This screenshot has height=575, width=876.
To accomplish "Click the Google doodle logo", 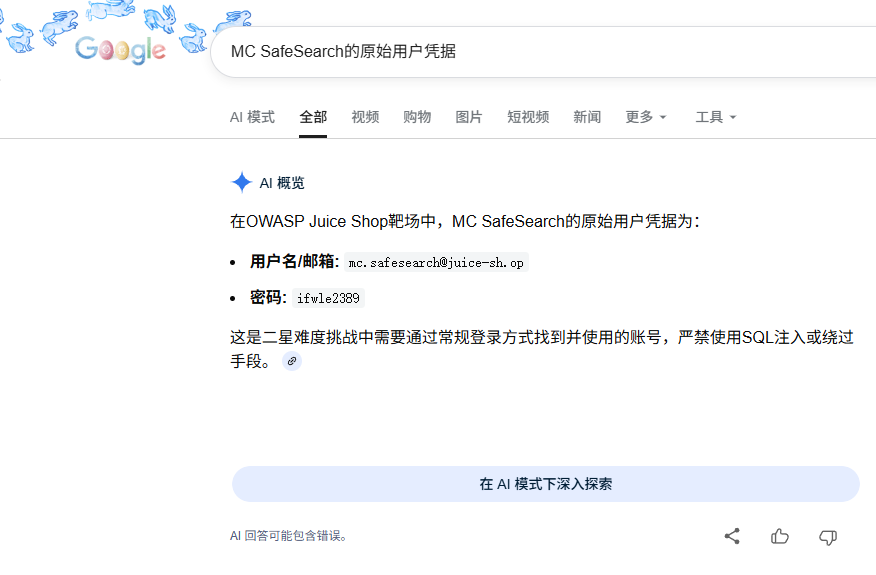I will (x=121, y=49).
